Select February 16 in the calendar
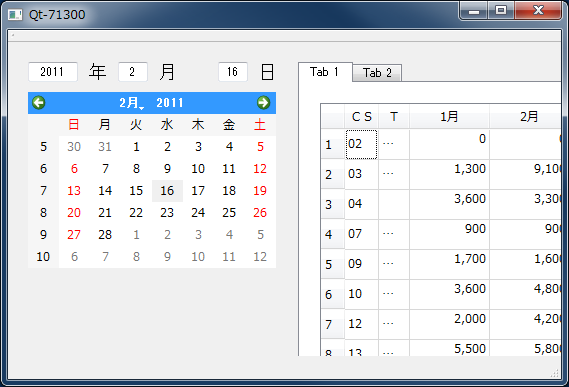 [x=167, y=191]
